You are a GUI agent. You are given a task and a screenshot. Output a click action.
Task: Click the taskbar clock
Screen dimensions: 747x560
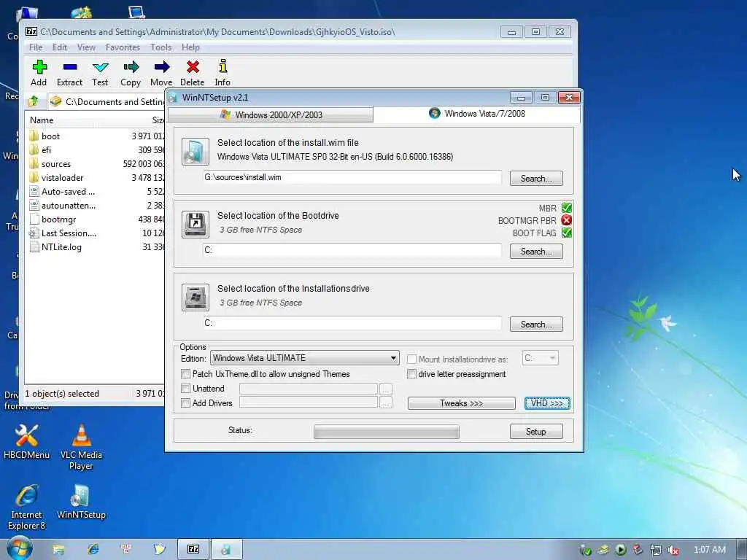709,550
